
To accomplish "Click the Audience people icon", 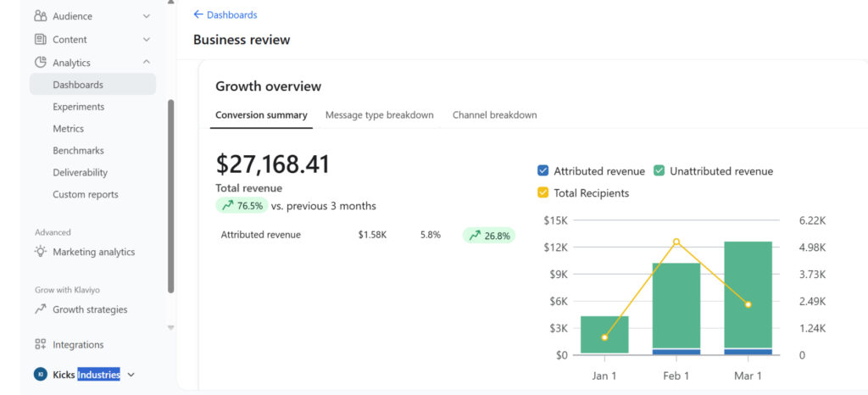I will tap(41, 16).
